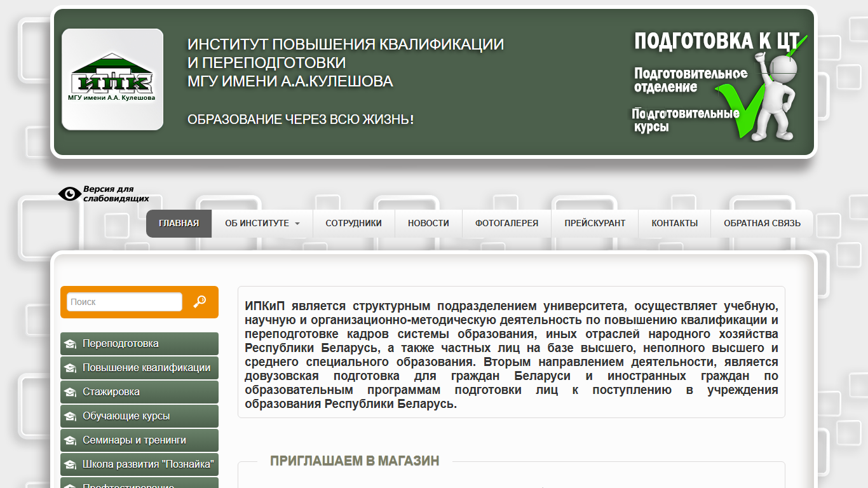The width and height of the screenshot is (868, 488).
Task: Open the Обратная связь menu item
Action: (x=762, y=224)
